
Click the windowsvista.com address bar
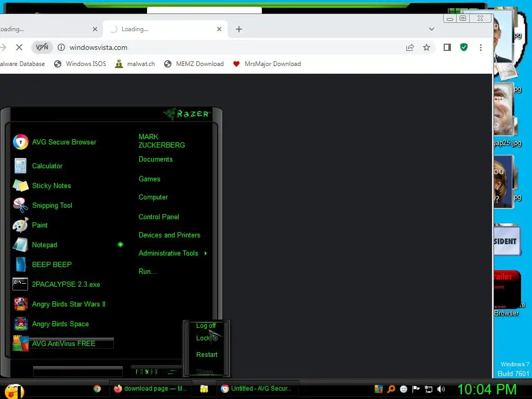[x=231, y=47]
